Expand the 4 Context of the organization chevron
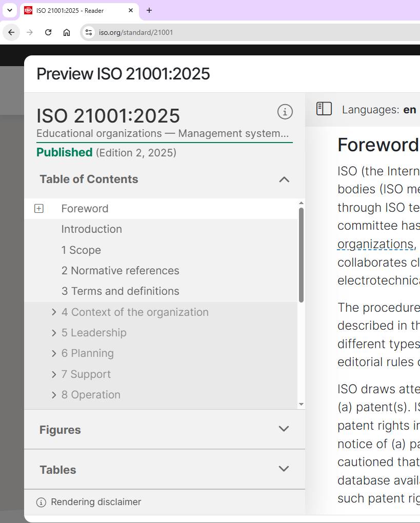Screen dimensions: 420x523 click(54, 312)
